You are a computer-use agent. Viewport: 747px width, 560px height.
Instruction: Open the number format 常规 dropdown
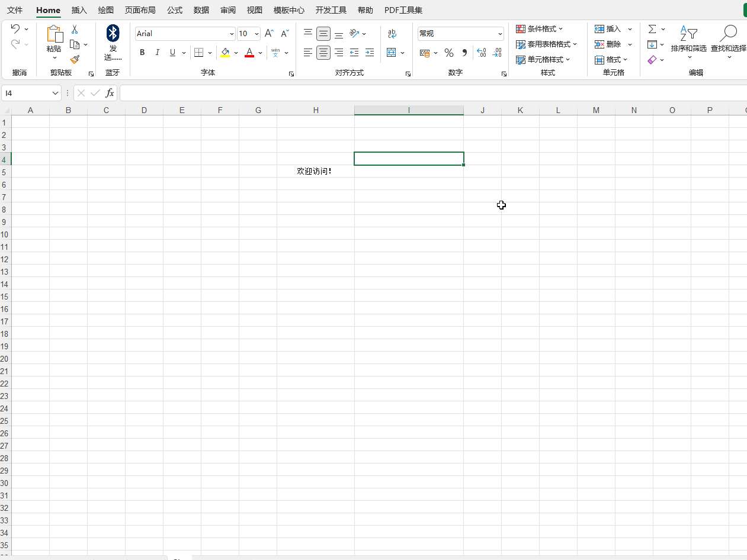(500, 34)
